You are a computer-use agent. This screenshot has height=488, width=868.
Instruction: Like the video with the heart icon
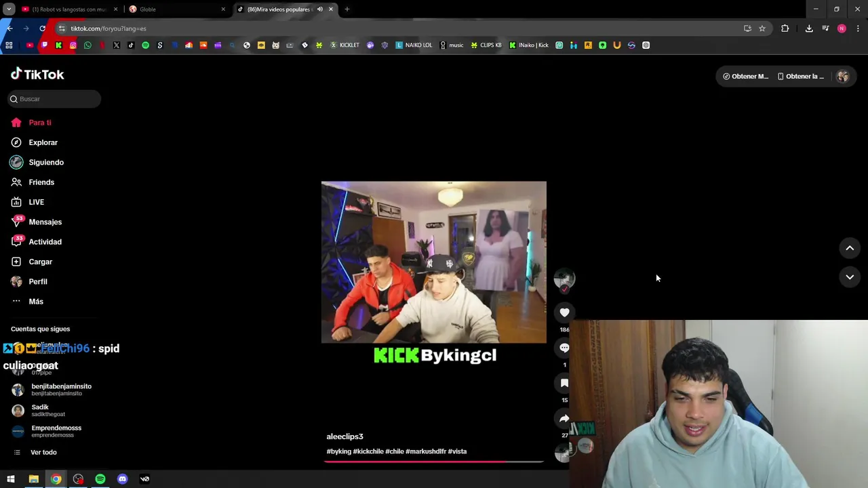click(x=564, y=312)
